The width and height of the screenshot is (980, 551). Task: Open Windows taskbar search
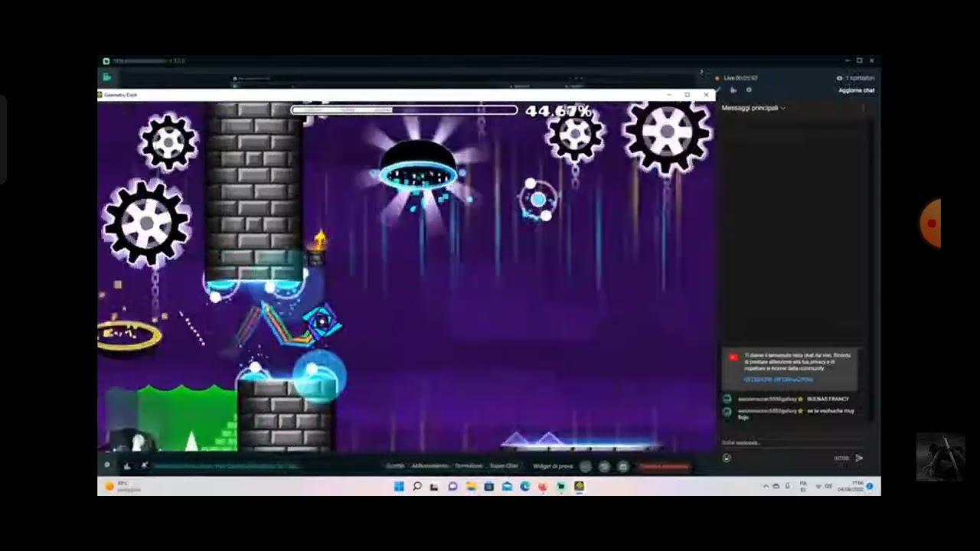point(417,487)
